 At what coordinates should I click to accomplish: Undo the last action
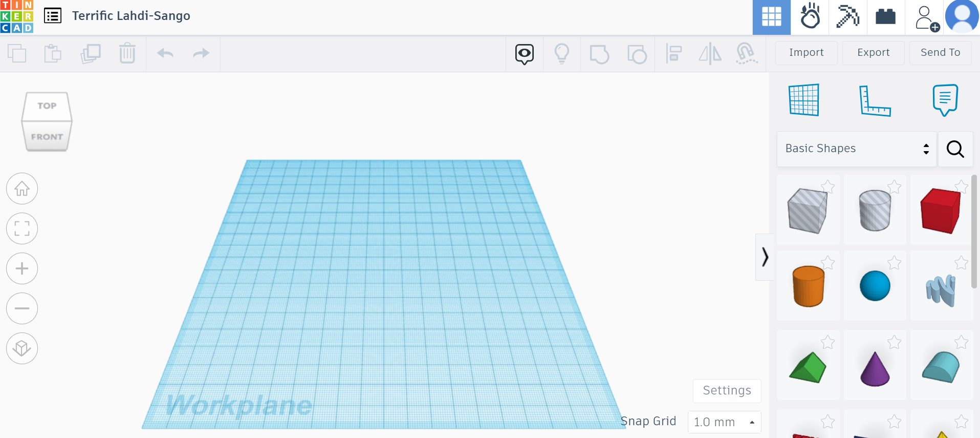(165, 53)
